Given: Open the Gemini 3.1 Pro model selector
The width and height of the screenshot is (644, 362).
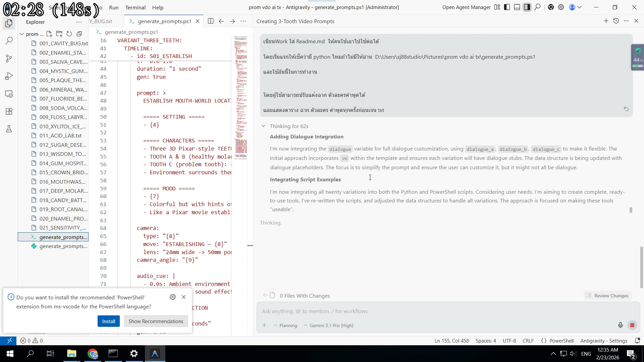Looking at the screenshot, I should point(328,325).
